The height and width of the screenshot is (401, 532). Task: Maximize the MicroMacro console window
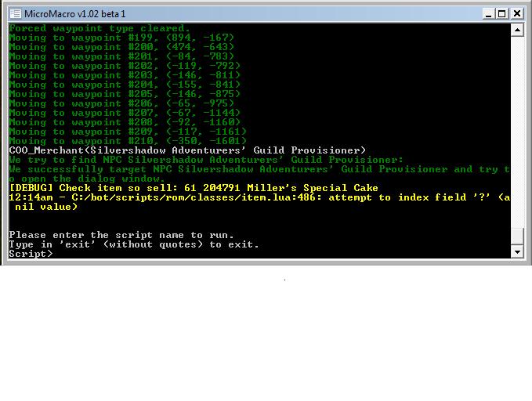[502, 13]
